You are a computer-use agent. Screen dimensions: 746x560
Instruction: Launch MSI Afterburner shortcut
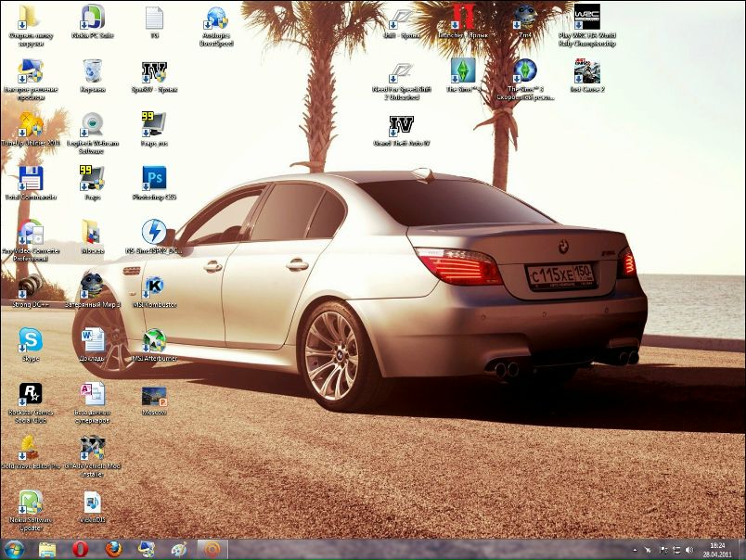tap(154, 340)
